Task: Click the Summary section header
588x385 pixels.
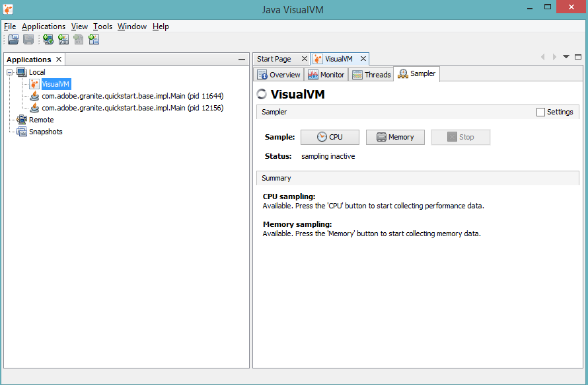Action: pyautogui.click(x=418, y=178)
